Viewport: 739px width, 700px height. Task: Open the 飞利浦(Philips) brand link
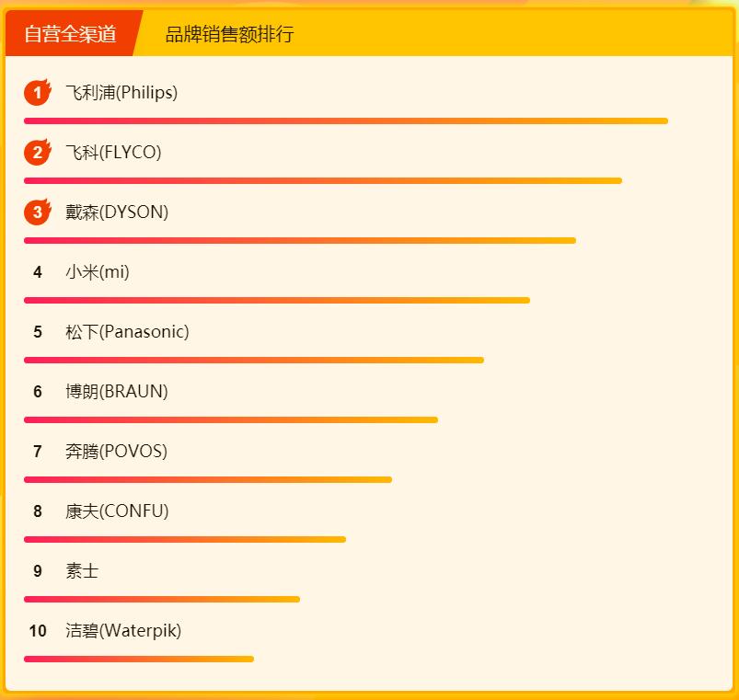[121, 93]
